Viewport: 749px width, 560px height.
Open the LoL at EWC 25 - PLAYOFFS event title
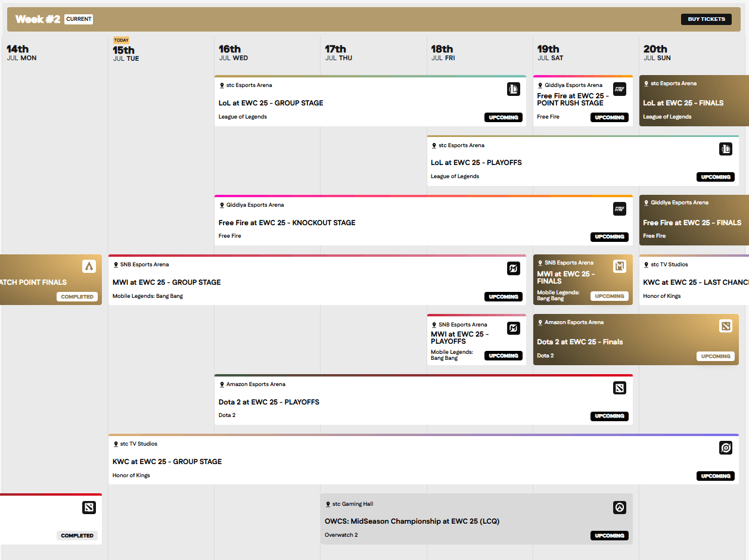[477, 163]
